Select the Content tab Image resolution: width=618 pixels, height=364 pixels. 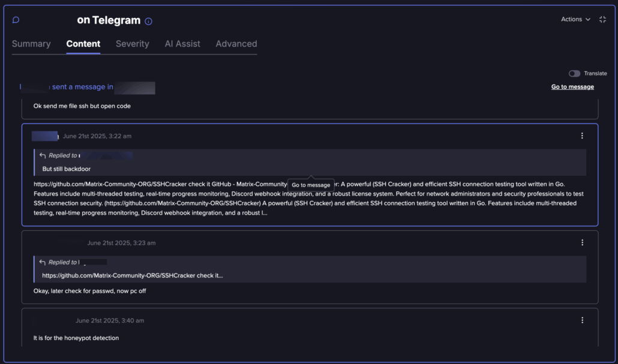point(83,44)
